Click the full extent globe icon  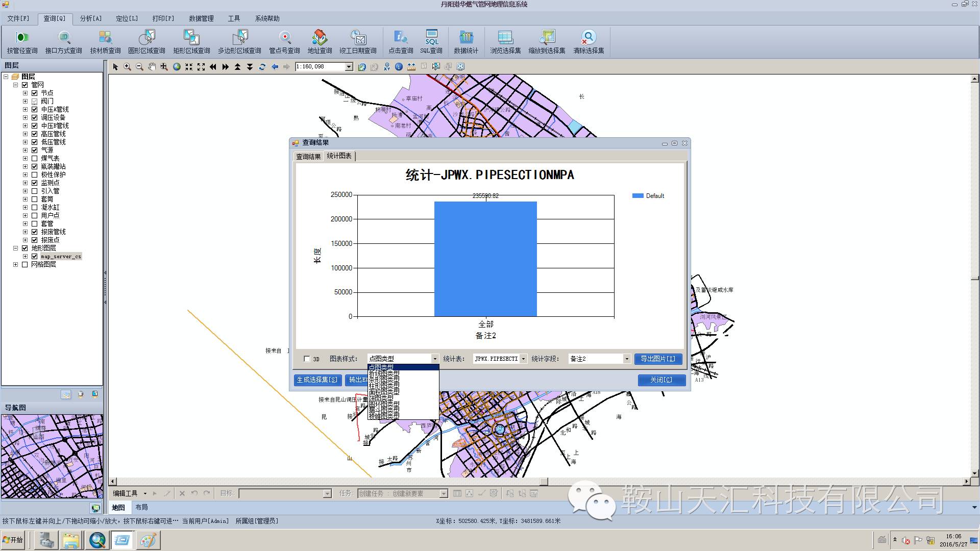click(177, 67)
